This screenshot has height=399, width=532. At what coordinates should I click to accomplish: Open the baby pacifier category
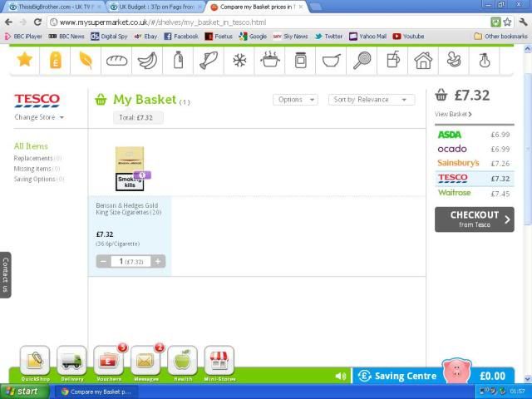[454, 60]
